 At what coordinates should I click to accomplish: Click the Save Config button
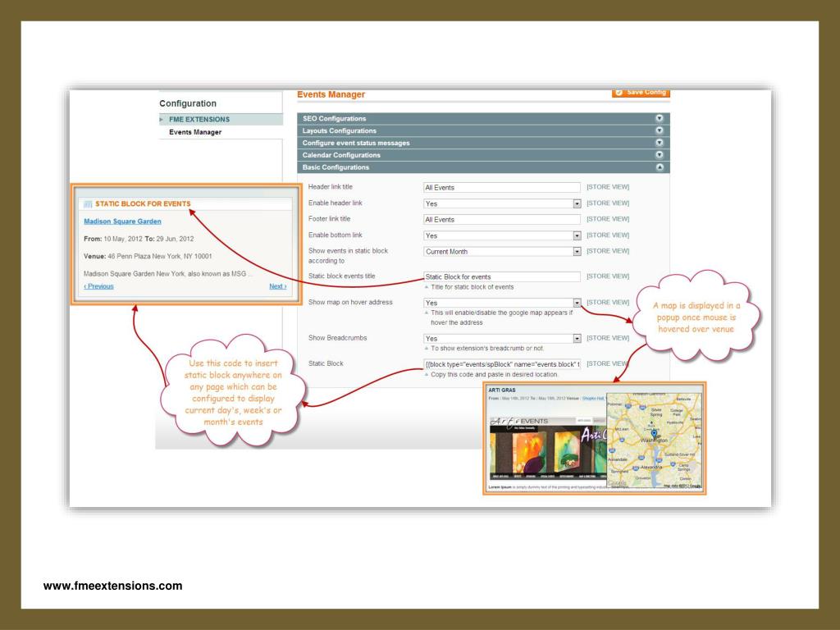[x=641, y=93]
